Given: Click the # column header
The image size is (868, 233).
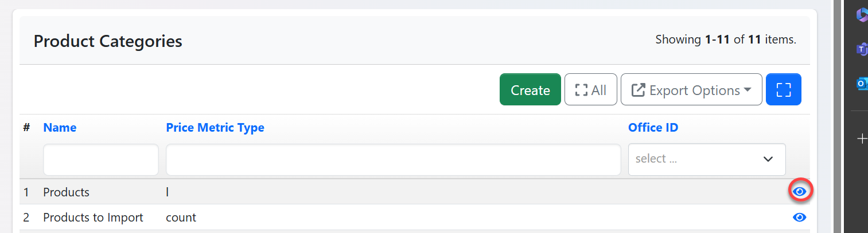Looking at the screenshot, I should 26,128.
